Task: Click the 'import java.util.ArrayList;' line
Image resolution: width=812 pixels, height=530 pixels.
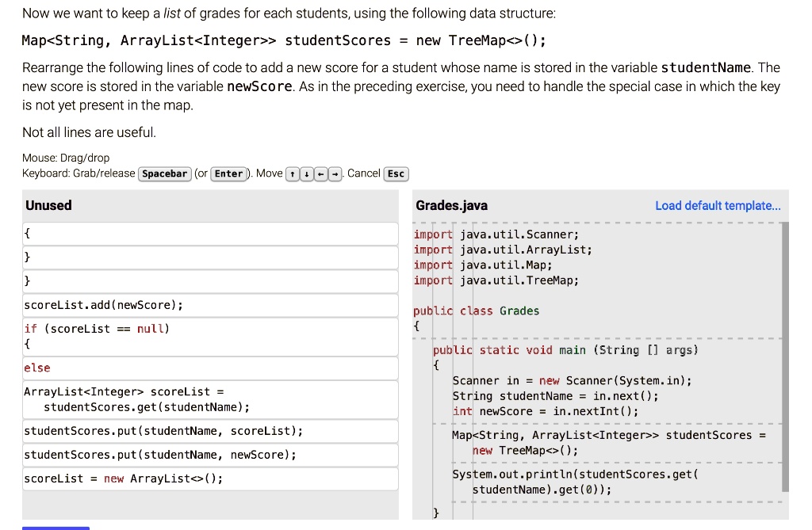Action: tap(502, 250)
